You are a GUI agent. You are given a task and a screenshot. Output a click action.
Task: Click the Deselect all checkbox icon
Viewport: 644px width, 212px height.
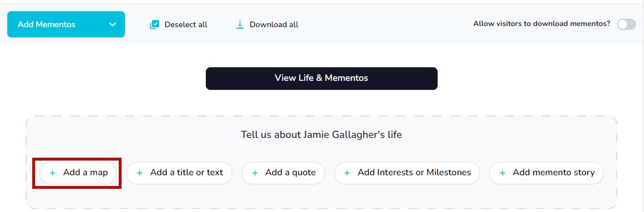click(x=154, y=25)
